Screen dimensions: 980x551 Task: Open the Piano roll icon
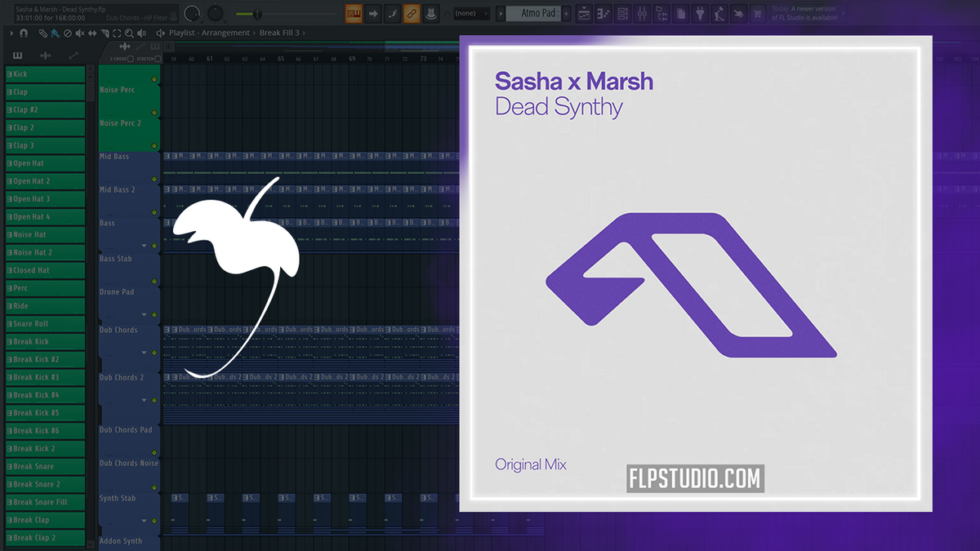tap(604, 13)
